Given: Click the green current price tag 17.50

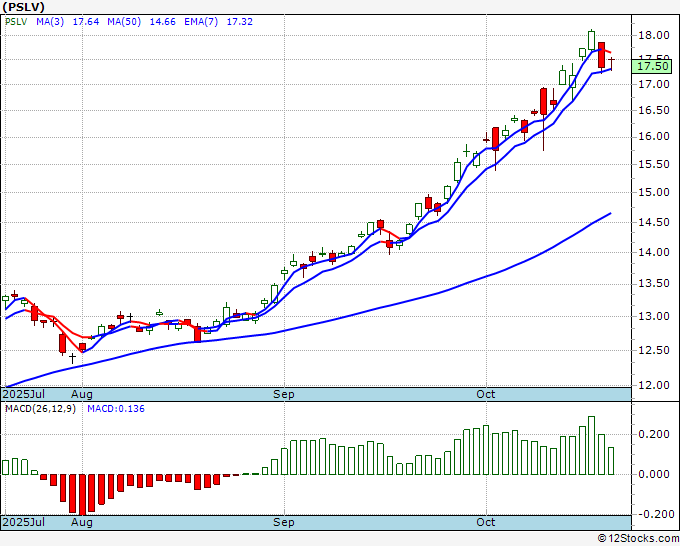Looking at the screenshot, I should (652, 66).
